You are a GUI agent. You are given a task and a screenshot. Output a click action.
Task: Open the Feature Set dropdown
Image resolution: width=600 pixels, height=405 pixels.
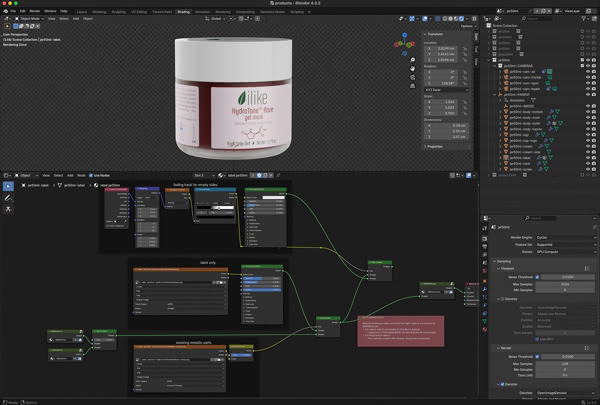point(566,244)
